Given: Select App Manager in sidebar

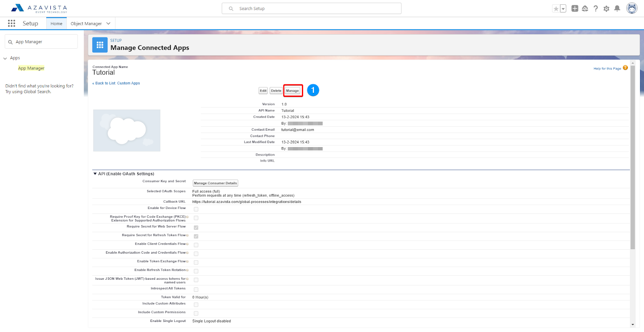Looking at the screenshot, I should click(31, 68).
